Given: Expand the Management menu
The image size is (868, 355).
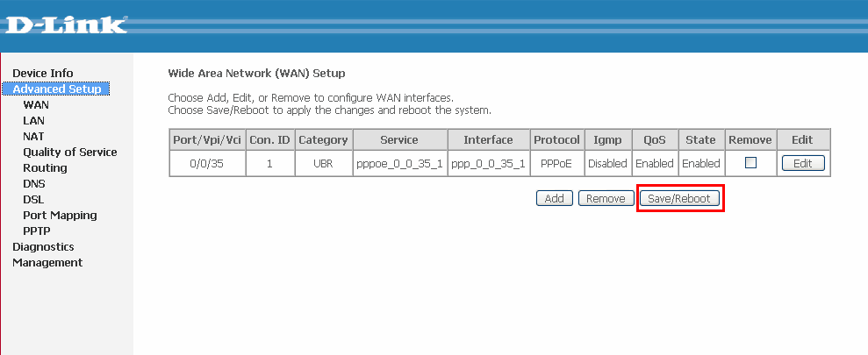Looking at the screenshot, I should [47, 263].
